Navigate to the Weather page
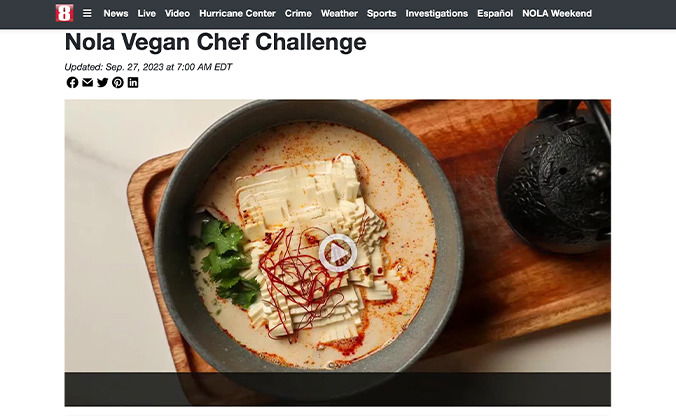This screenshot has width=676, height=416. (339, 13)
